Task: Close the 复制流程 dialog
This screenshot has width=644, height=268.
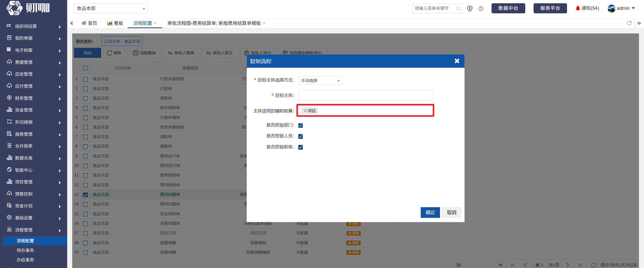Action: point(457,61)
